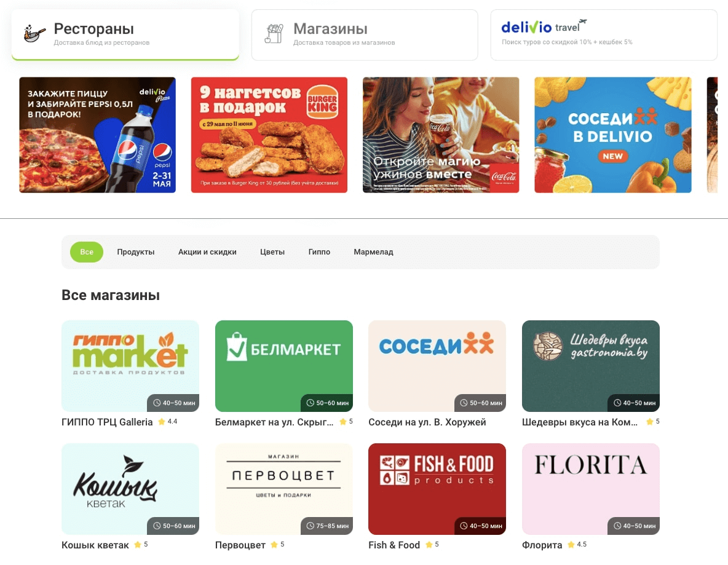Filter by Акции и скидки
The height and width of the screenshot is (565, 728).
[207, 252]
